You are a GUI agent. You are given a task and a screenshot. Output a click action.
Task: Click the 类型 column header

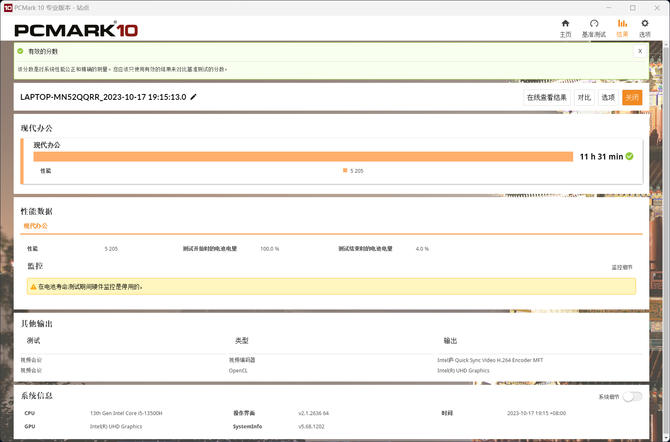241,341
